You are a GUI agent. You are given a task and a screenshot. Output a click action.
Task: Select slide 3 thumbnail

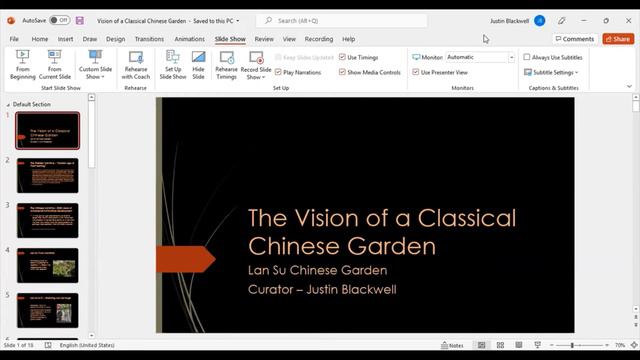[x=48, y=220]
